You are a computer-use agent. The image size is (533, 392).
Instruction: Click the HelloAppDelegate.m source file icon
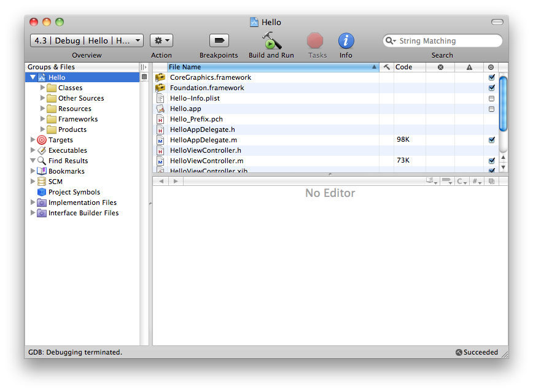(x=160, y=140)
